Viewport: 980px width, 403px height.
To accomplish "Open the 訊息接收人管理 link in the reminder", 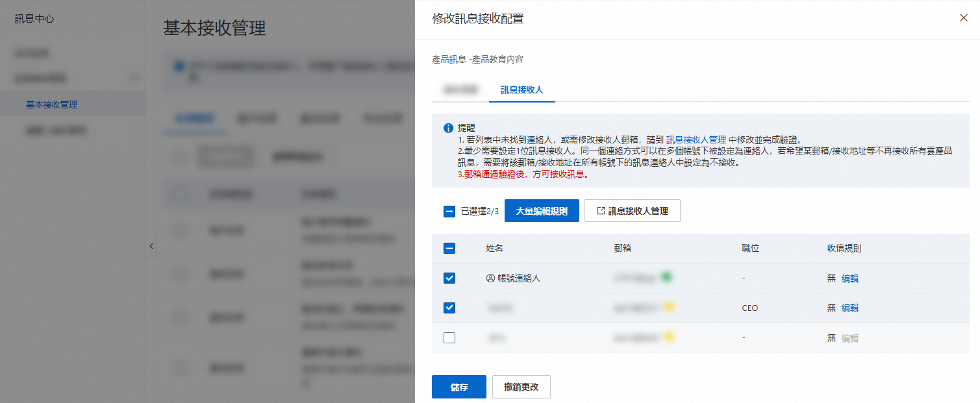I will pyautogui.click(x=696, y=140).
